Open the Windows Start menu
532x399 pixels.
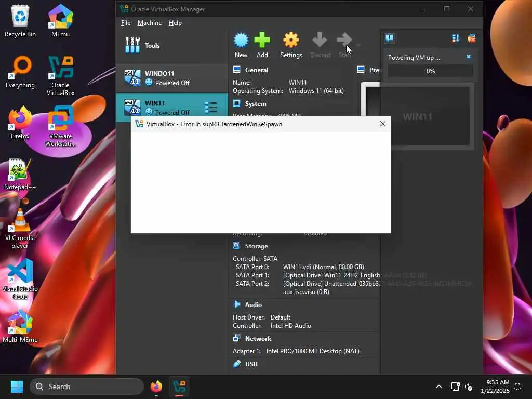pyautogui.click(x=17, y=387)
